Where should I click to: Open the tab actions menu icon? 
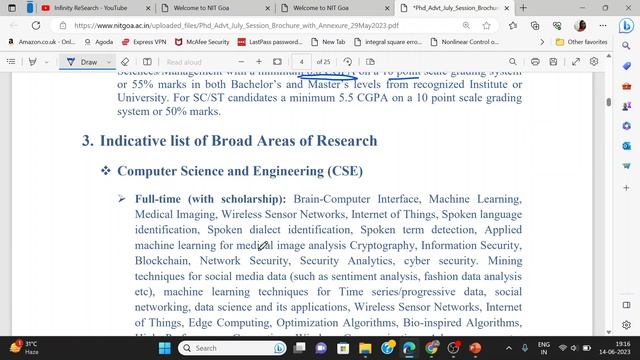point(12,8)
